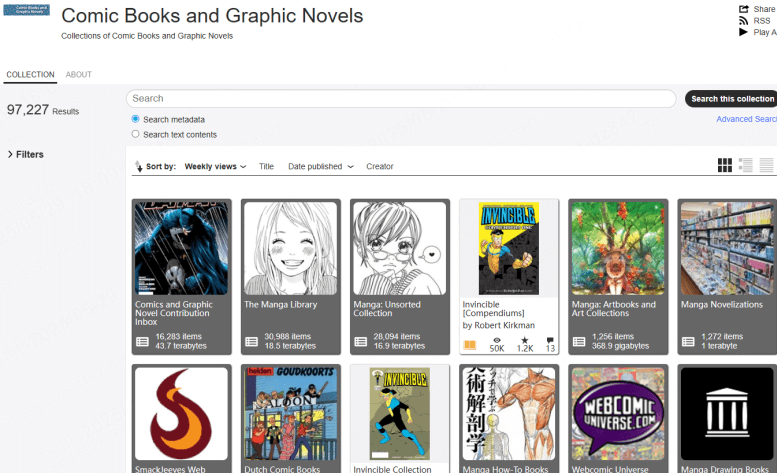The image size is (777, 473).
Task: Click the reviews comment icon on Invincible Compendiums
Action: click(x=550, y=340)
